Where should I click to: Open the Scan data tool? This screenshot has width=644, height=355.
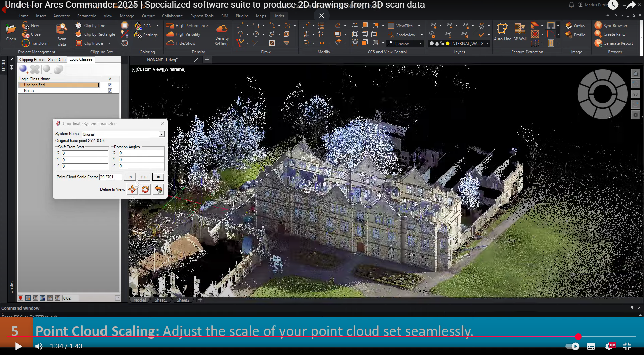point(62,34)
